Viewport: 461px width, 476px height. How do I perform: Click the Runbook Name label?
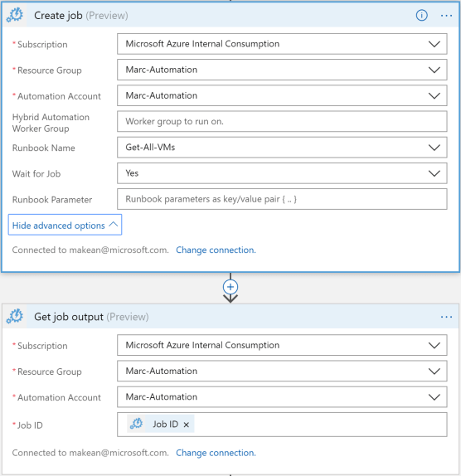(x=43, y=148)
